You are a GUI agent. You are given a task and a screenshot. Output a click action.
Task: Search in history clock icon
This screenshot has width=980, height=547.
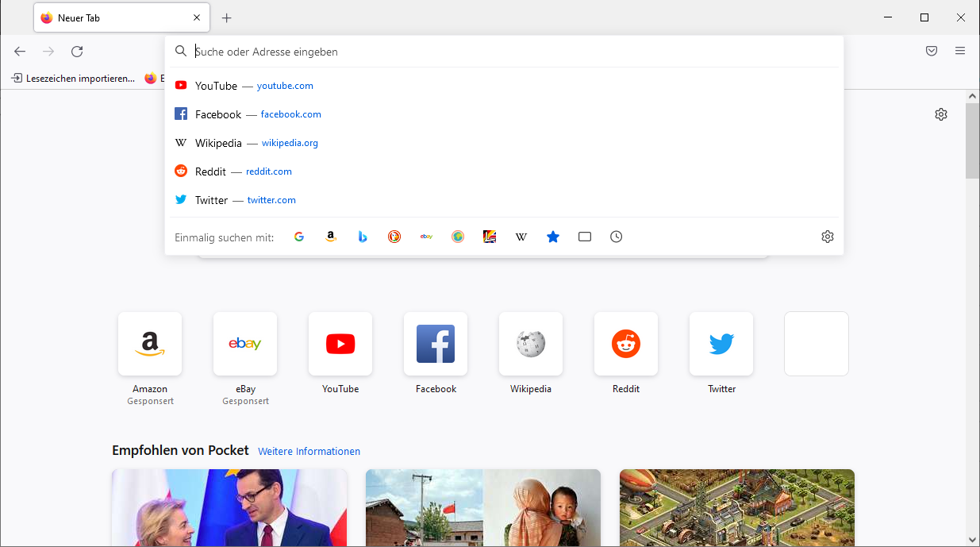pyautogui.click(x=617, y=237)
